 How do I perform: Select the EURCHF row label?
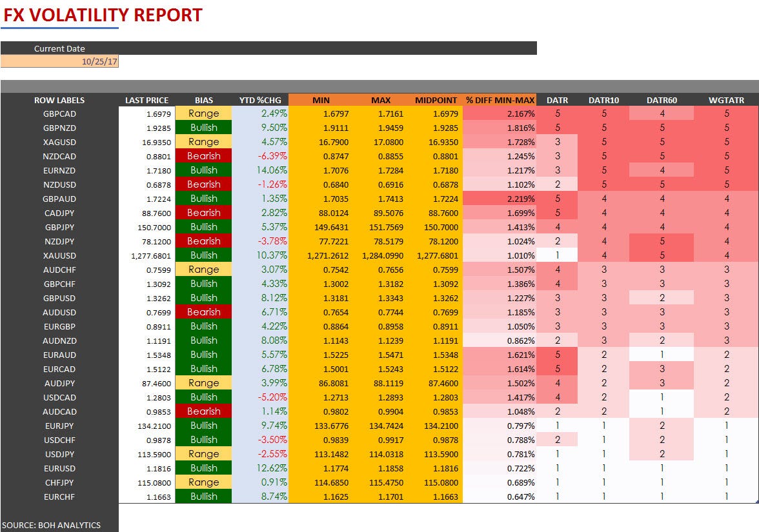[x=59, y=497]
